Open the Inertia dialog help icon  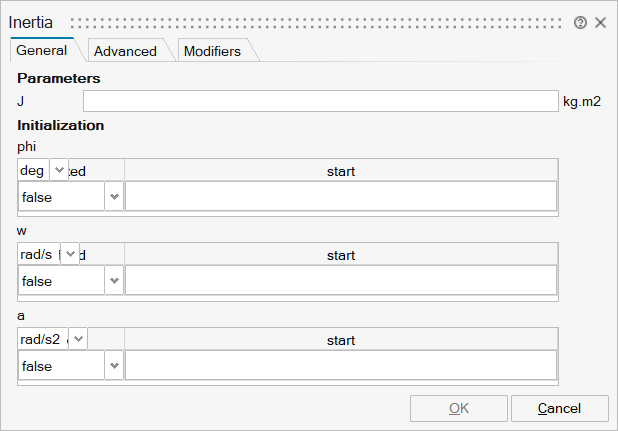coord(581,22)
